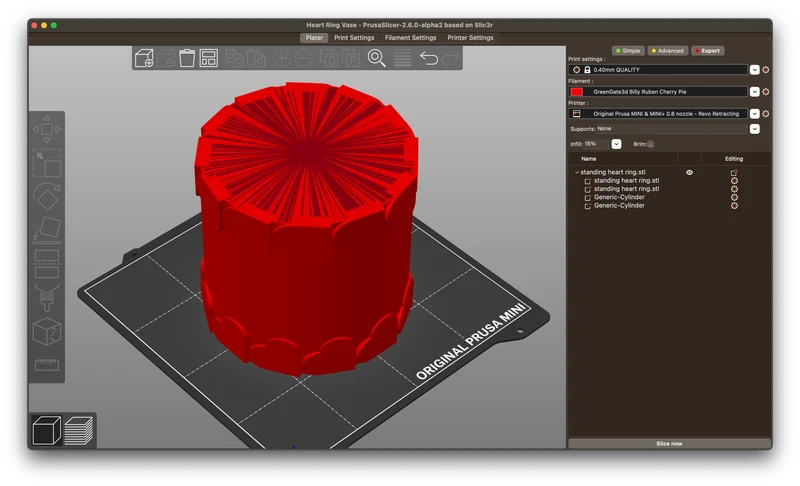Open the Print settings gear at row end

[x=766, y=69]
